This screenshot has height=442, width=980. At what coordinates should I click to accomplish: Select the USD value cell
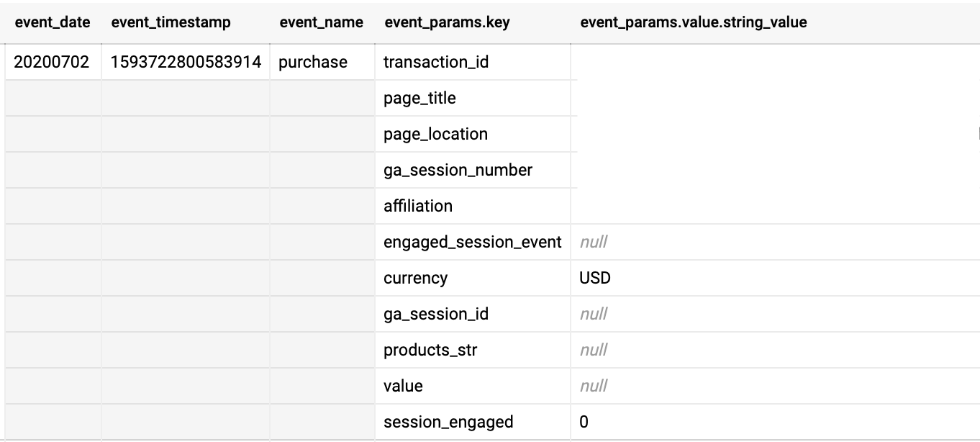click(776, 278)
